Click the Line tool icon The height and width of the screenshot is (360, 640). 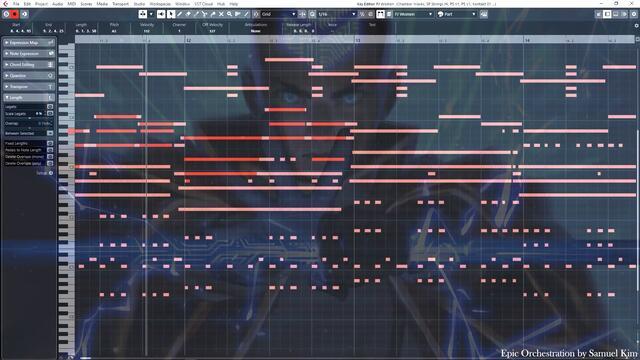(246, 14)
